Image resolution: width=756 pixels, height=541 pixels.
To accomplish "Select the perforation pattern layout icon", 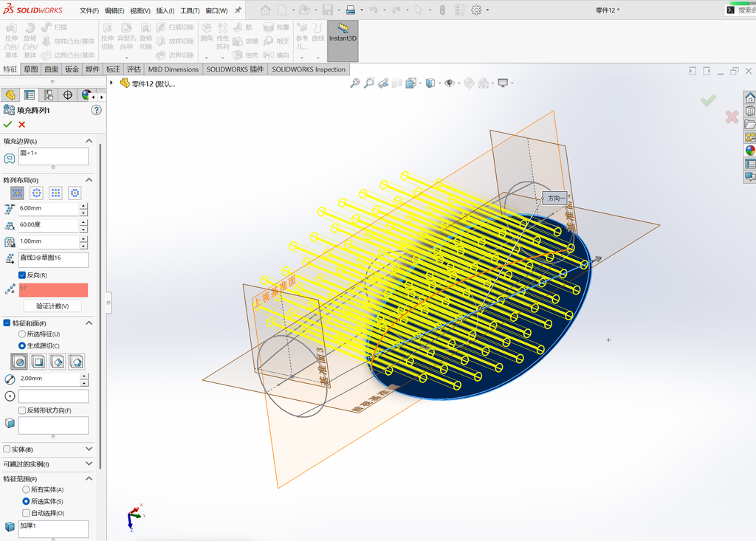I will tap(18, 193).
